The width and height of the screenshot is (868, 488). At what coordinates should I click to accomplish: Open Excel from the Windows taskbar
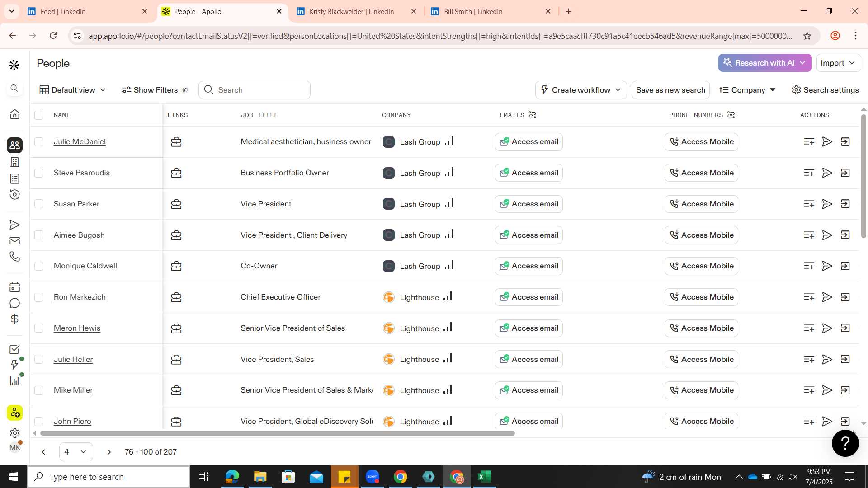tap(484, 477)
